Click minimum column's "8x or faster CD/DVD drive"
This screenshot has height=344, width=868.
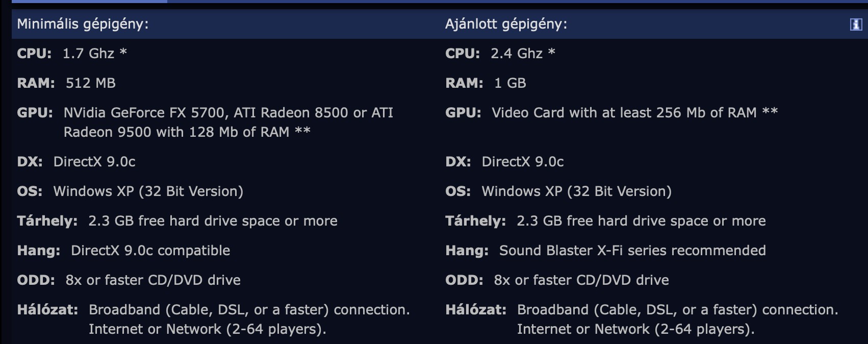[153, 280]
